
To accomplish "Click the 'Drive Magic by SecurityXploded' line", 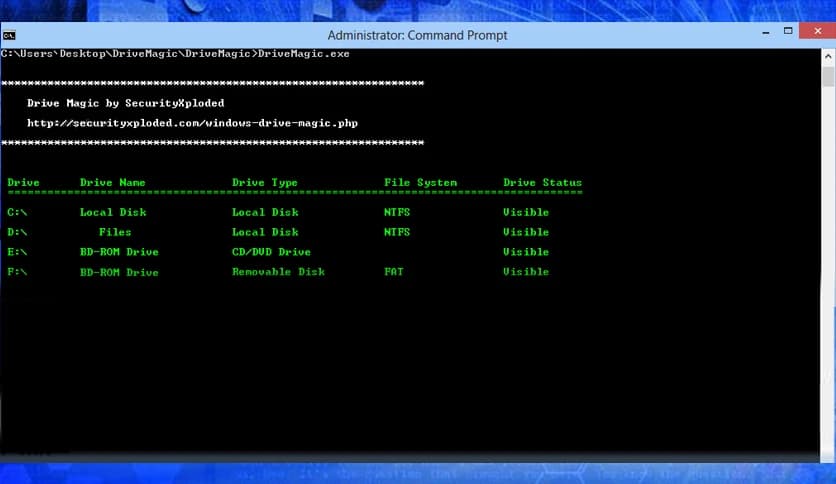I will pyautogui.click(x=126, y=103).
